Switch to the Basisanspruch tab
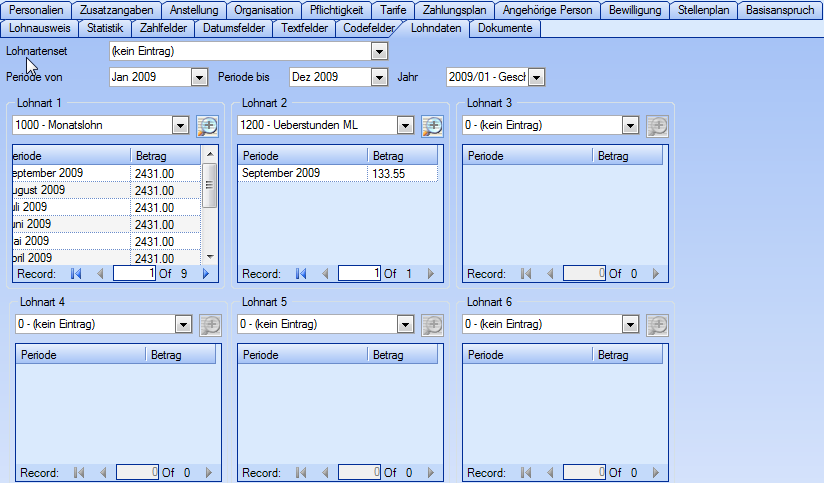The image size is (824, 483). pos(780,10)
